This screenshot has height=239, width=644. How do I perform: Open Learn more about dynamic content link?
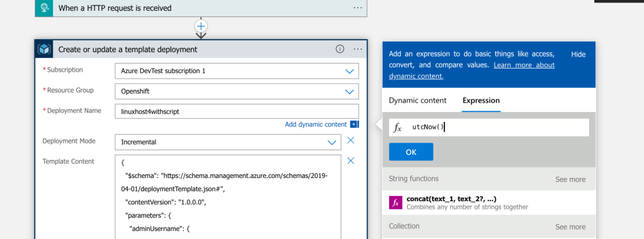pyautogui.click(x=472, y=70)
